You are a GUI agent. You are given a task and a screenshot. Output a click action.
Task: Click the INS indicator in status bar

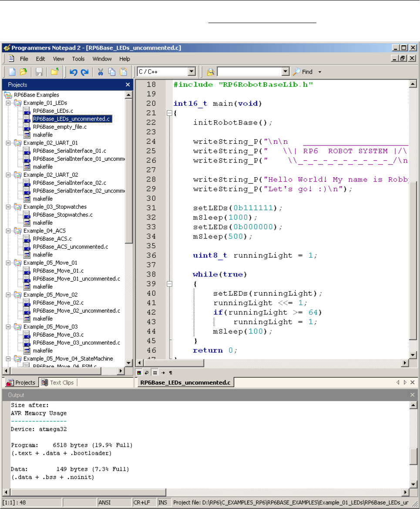163,502
